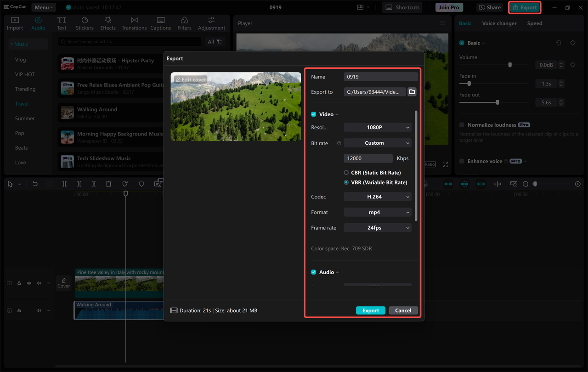Toggle the Basic audio checkbox
588x372 pixels.
coord(462,43)
